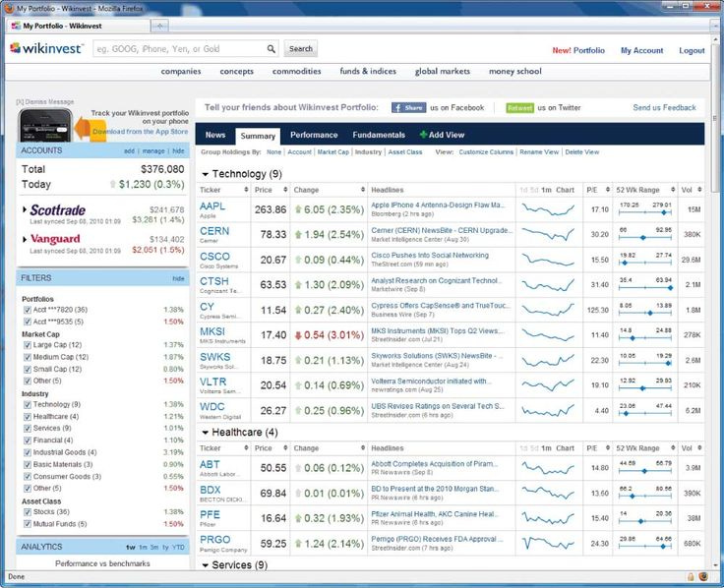724x588 pixels.
Task: Click the Facebook Share icon button
Action: pos(408,107)
